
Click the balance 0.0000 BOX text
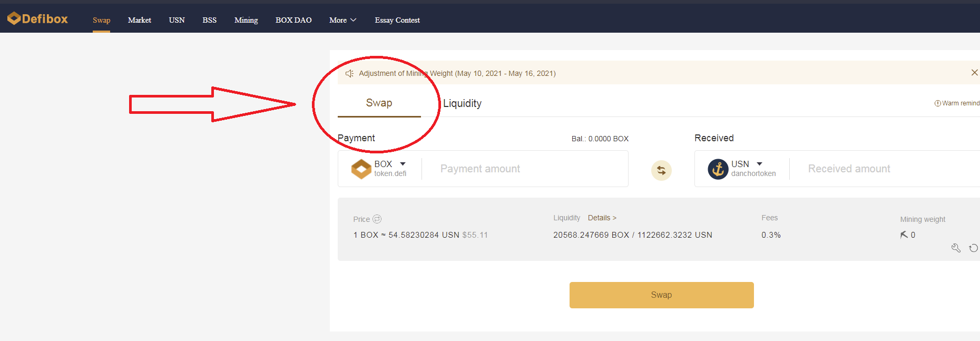[x=600, y=139]
